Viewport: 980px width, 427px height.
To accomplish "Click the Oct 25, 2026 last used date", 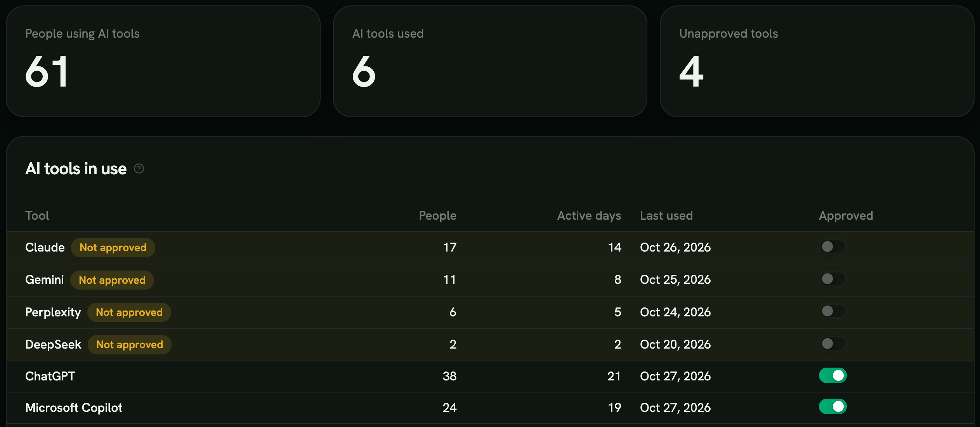I will [x=675, y=279].
